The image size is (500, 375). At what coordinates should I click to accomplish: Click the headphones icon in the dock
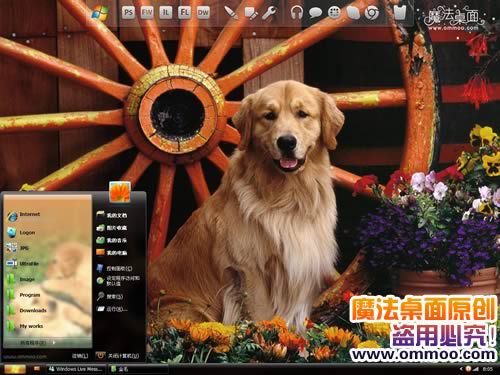pyautogui.click(x=296, y=13)
